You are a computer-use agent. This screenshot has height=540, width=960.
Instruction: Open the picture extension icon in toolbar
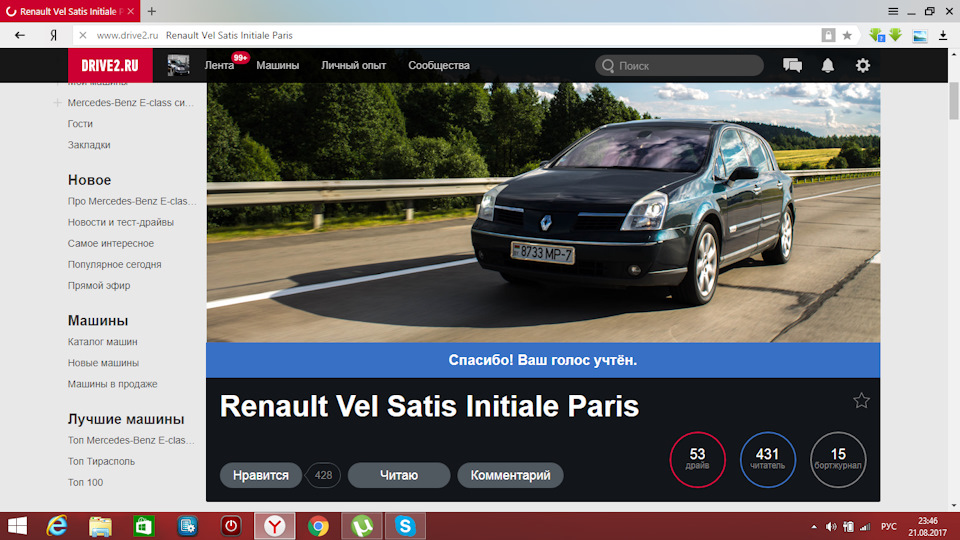[x=920, y=36]
